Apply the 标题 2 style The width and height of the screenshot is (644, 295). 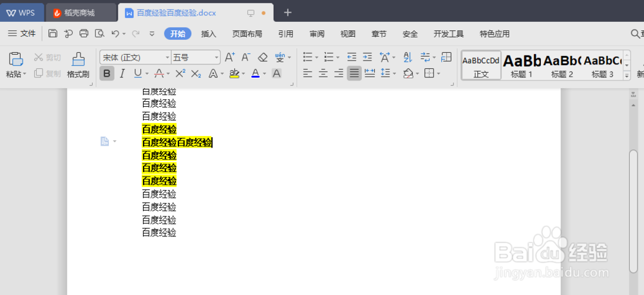(562, 65)
